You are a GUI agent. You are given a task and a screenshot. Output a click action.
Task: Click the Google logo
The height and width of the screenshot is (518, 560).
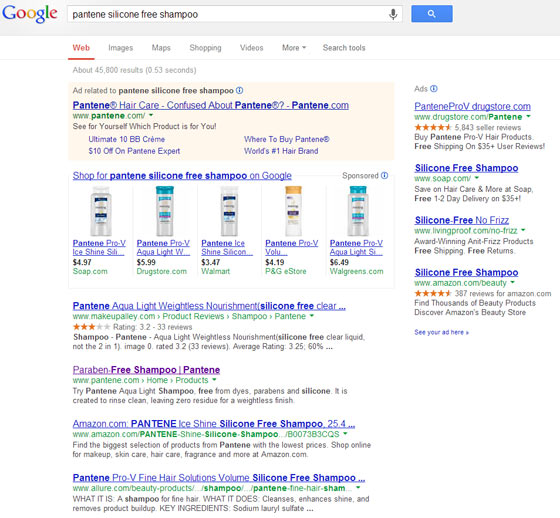click(30, 14)
